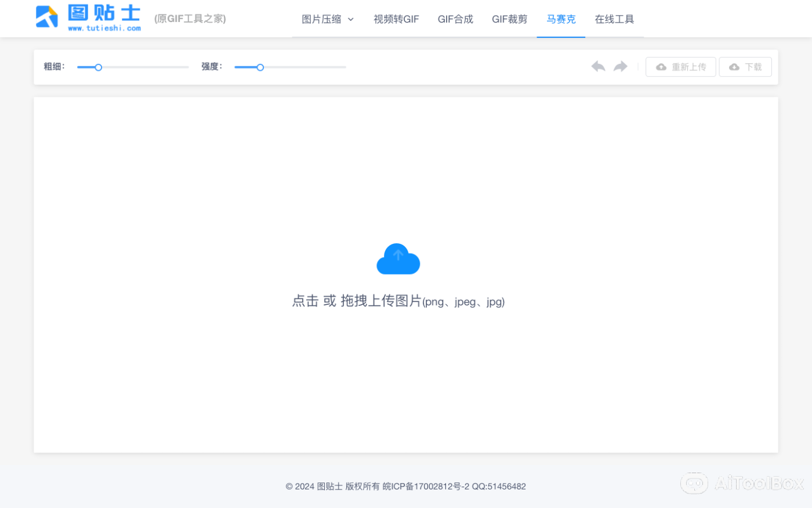The image size is (812, 508).
Task: Open the 图片压缩 dropdown menu
Action: pyautogui.click(x=322, y=19)
